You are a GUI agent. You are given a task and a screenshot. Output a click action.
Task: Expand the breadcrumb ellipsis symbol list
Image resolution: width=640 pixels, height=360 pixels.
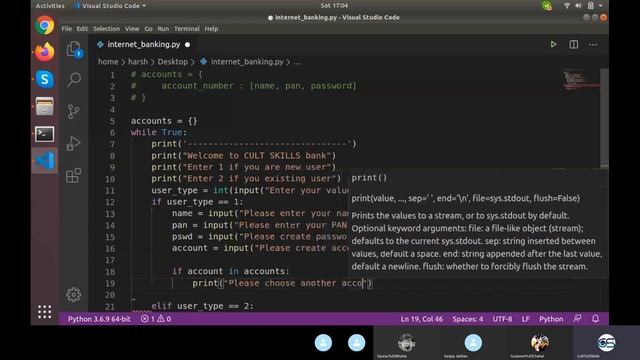click(x=297, y=62)
